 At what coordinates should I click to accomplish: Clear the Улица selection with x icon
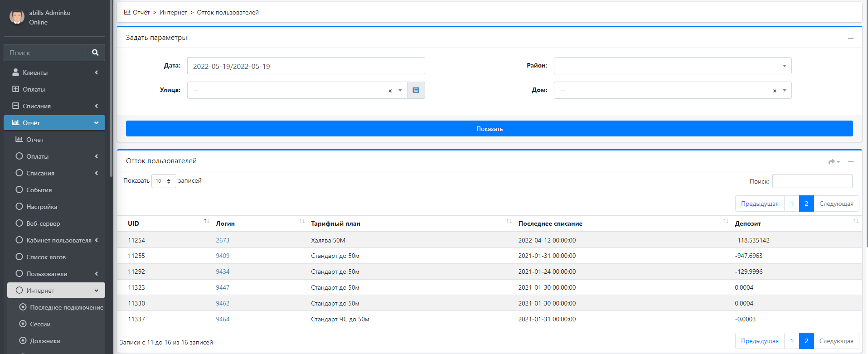tap(390, 91)
